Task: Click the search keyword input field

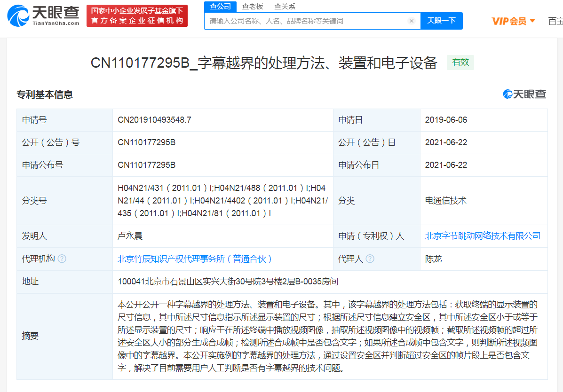Action: coord(306,21)
